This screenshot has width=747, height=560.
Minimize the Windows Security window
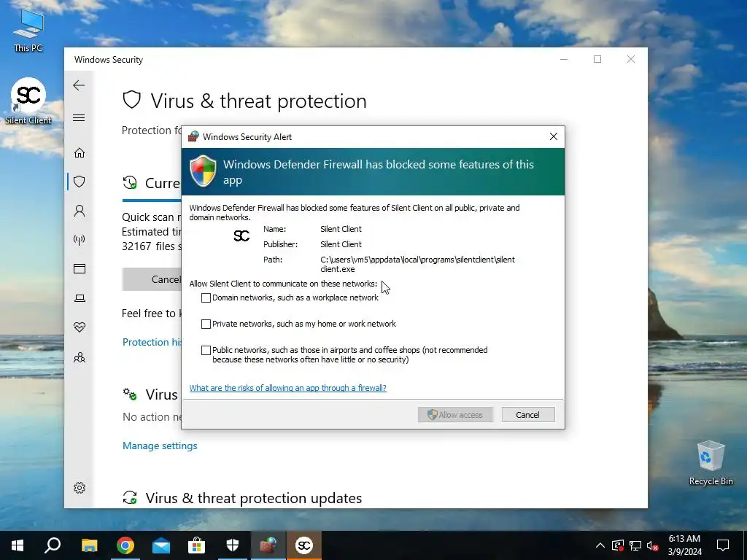tap(564, 59)
